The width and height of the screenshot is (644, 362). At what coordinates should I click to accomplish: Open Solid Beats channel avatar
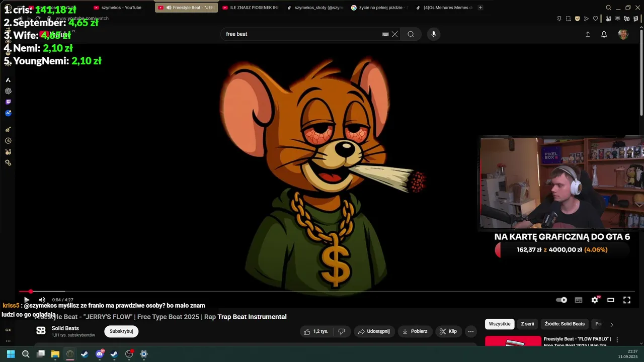[41, 331]
